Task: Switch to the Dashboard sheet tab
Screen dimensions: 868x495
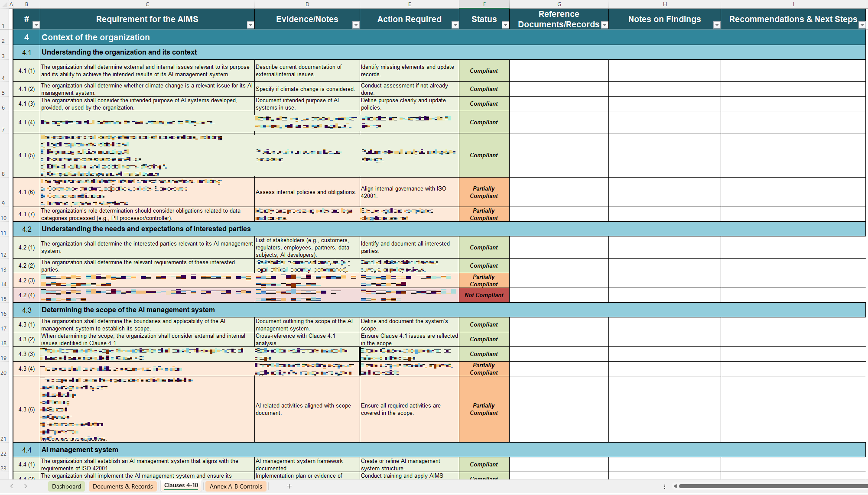Action: click(66, 486)
